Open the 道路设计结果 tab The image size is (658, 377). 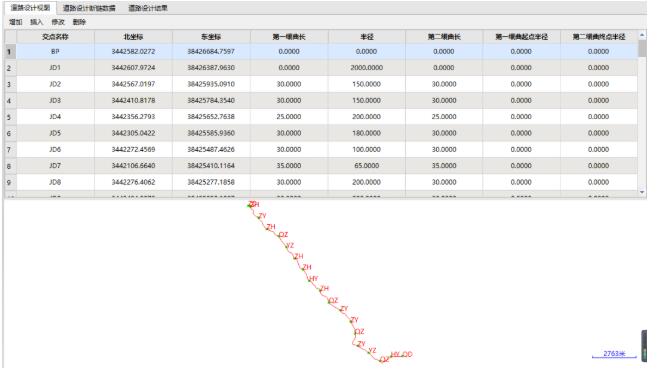tap(148, 8)
